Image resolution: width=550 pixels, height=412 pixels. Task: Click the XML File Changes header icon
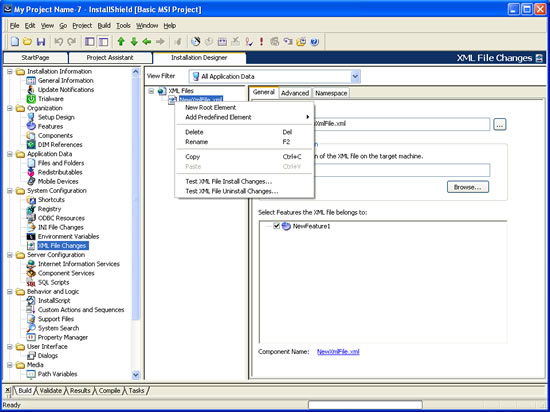click(539, 58)
